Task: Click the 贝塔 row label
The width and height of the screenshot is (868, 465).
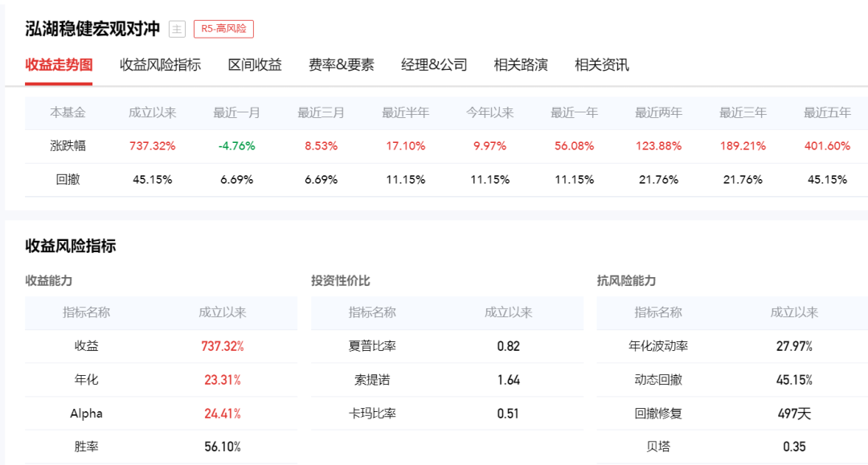Action: (658, 447)
